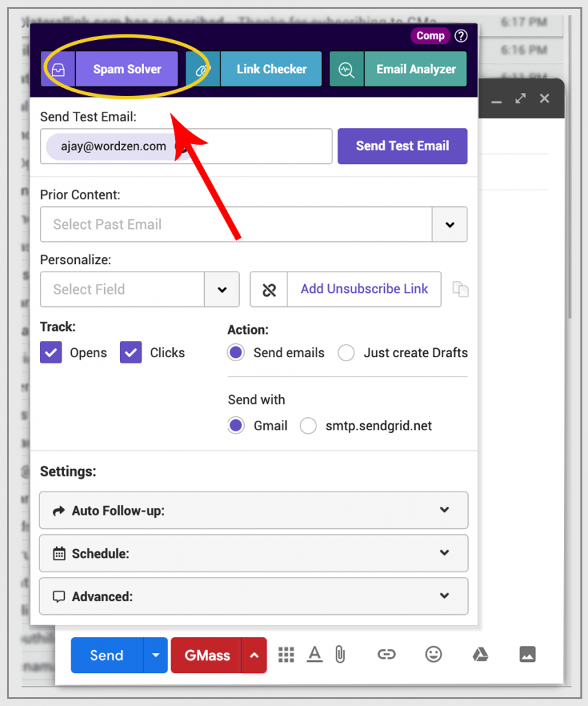Insert an image using the photo icon
588x706 pixels.
pos(527,654)
